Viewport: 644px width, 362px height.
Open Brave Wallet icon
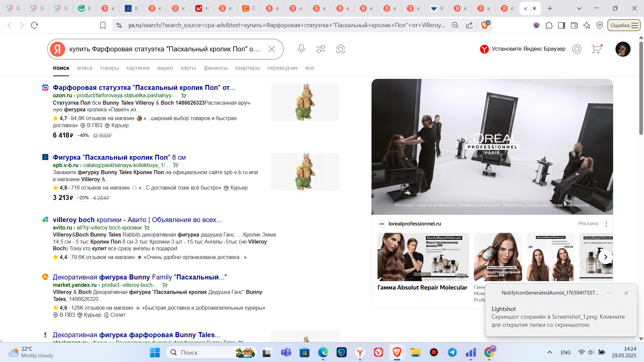(574, 25)
